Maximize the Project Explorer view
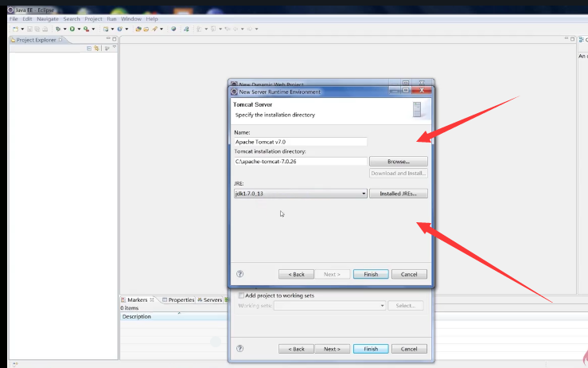The height and width of the screenshot is (368, 588). coord(115,39)
